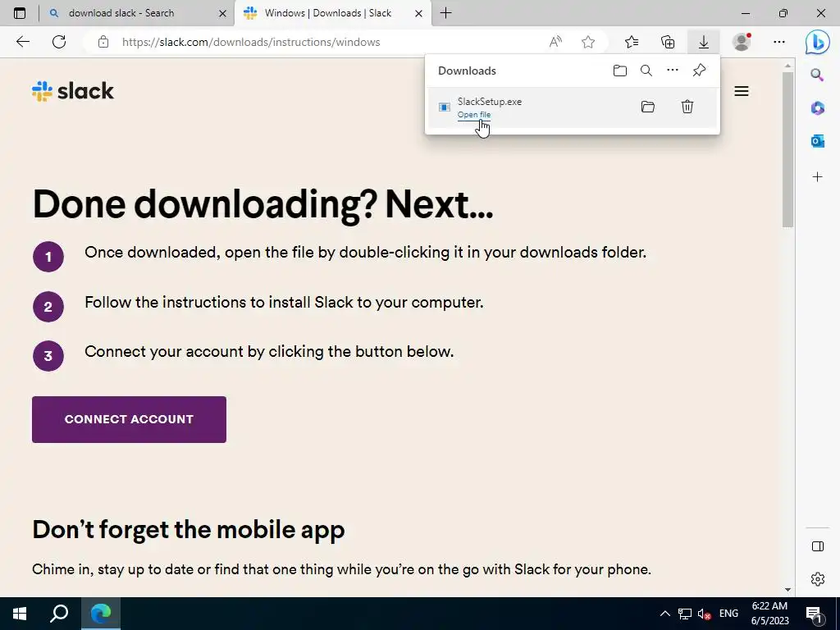Viewport: 840px width, 630px height.
Task: Open the network status tray icon
Action: [685, 614]
